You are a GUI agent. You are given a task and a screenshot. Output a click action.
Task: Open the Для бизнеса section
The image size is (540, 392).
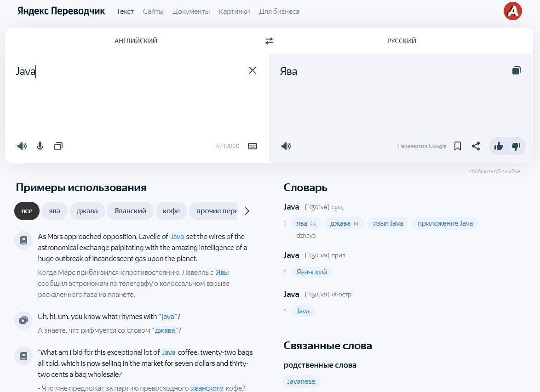pos(279,11)
